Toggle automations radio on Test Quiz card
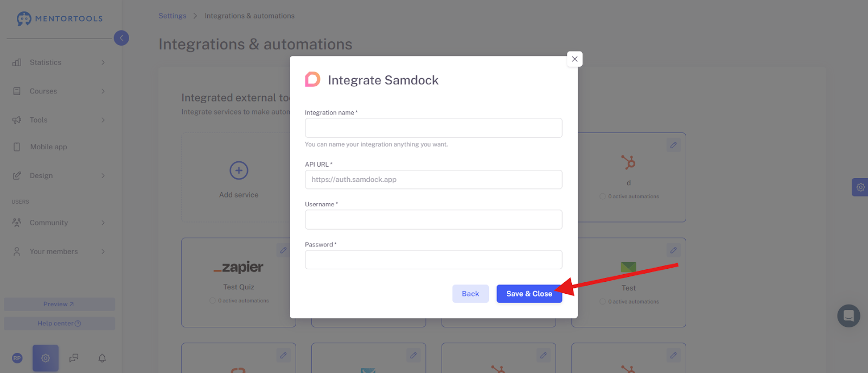 coord(213,301)
